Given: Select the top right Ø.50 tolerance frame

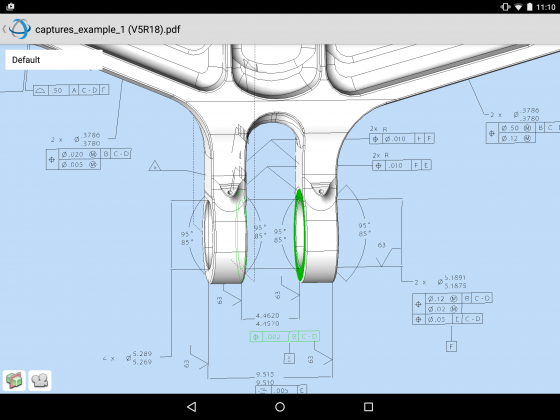Looking at the screenshot, I should (523, 133).
